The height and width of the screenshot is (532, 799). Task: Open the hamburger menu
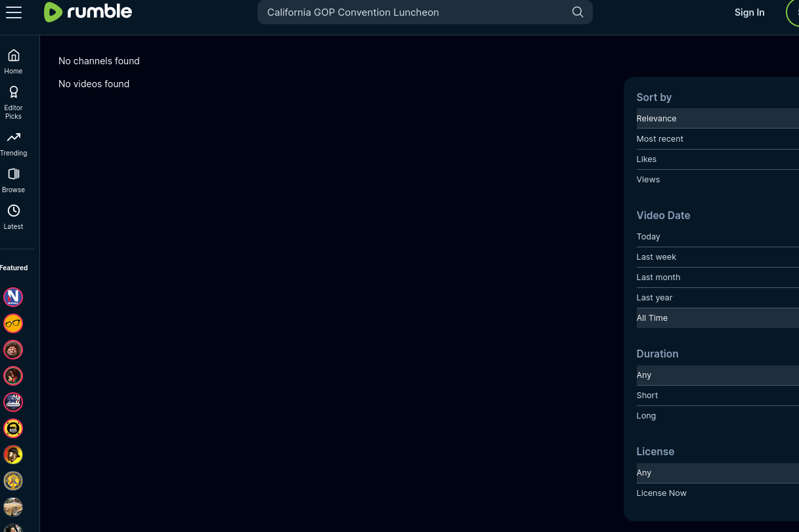click(x=14, y=12)
